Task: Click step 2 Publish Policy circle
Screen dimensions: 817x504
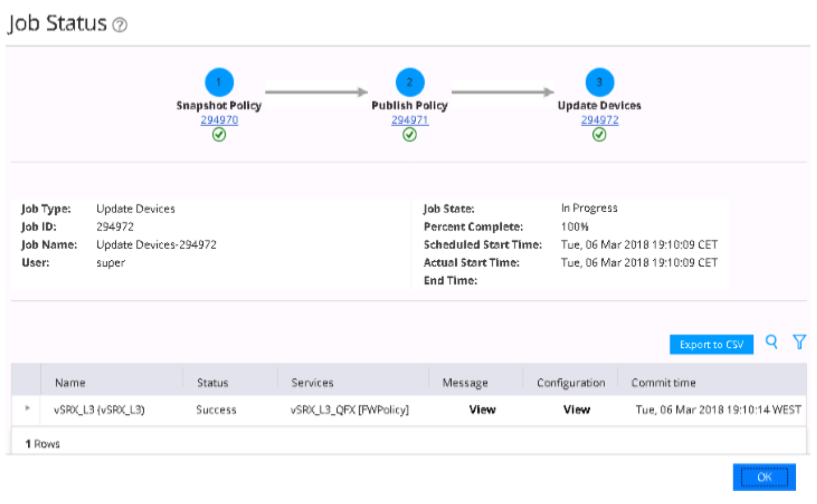Action: pyautogui.click(x=410, y=82)
